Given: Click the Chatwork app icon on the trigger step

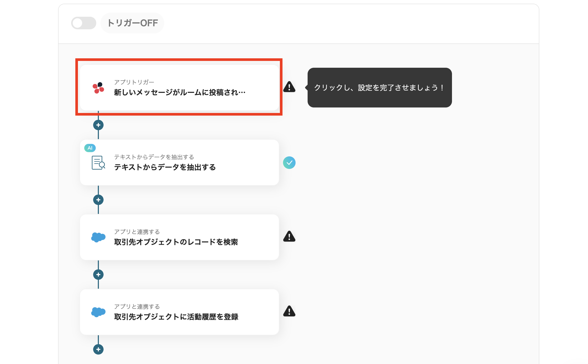Looking at the screenshot, I should point(98,88).
